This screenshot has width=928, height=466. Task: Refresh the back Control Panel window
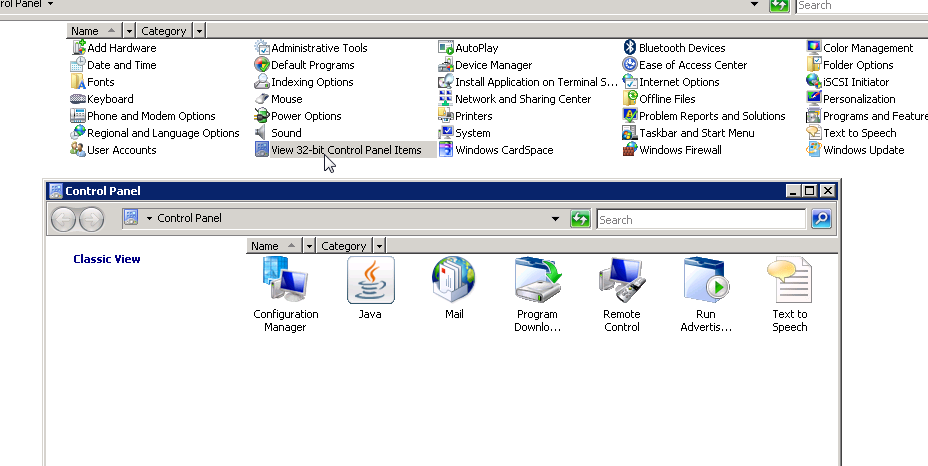pyautogui.click(x=779, y=5)
